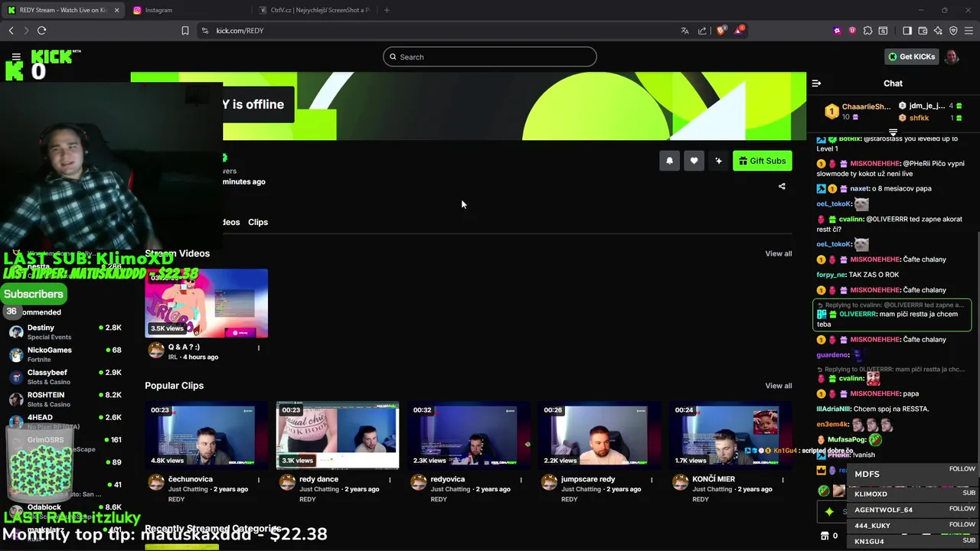Viewport: 980px width, 551px height.
Task: Open 4HEAD channel in sidebar
Action: [65, 422]
